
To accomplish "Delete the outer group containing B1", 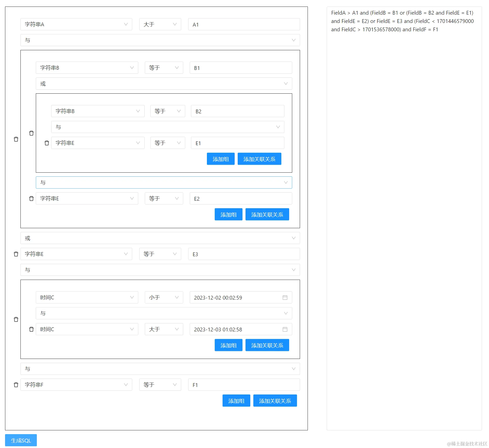I will (x=16, y=139).
